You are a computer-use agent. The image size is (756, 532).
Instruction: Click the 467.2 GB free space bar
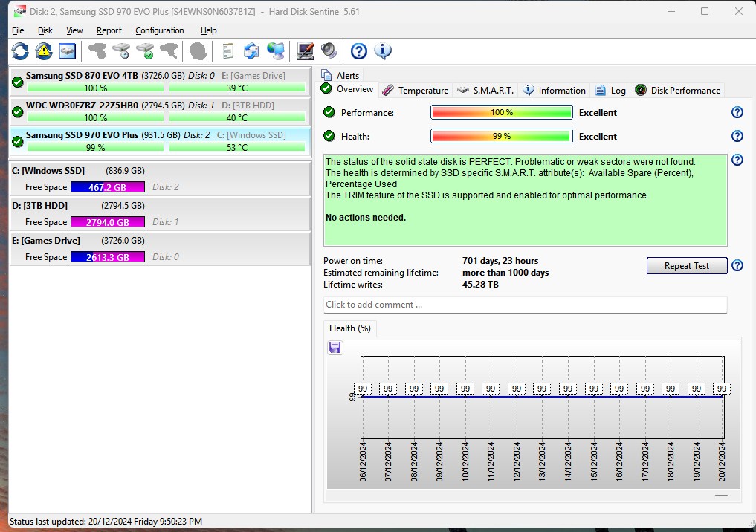point(108,187)
